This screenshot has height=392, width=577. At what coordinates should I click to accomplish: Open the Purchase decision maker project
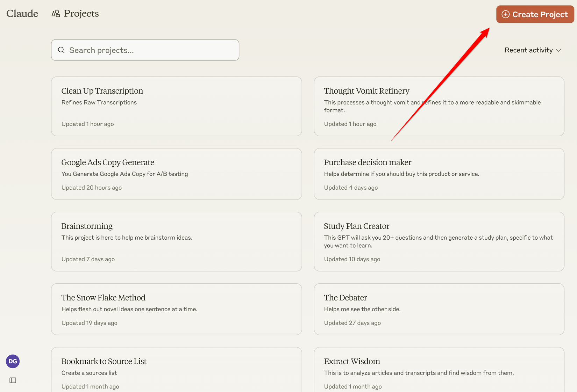pyautogui.click(x=439, y=174)
